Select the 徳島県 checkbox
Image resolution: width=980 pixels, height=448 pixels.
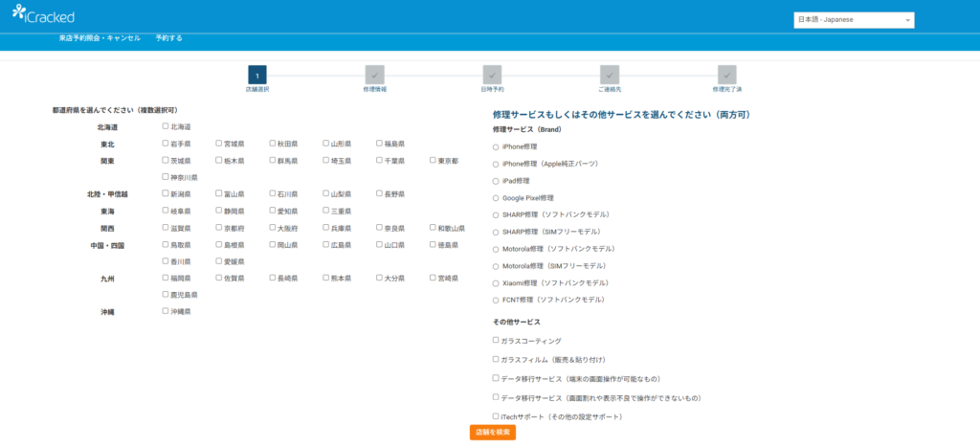(433, 244)
